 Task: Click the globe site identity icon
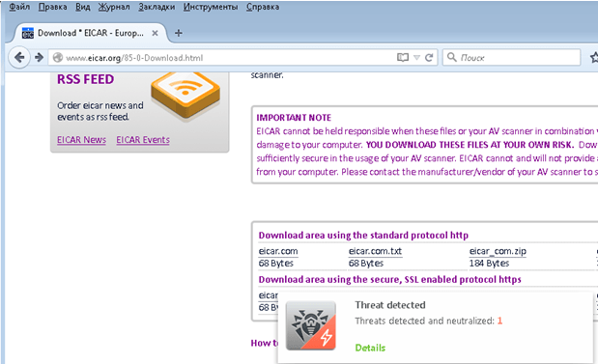point(58,58)
